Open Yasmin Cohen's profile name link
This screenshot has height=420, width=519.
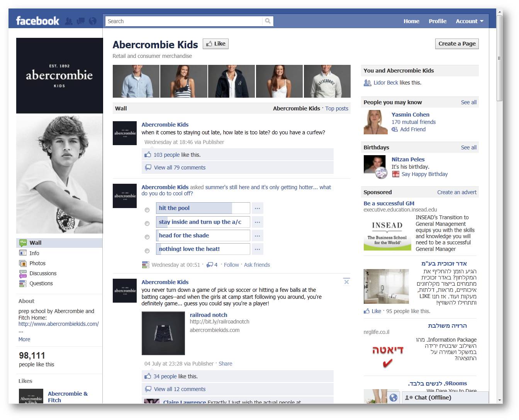410,115
